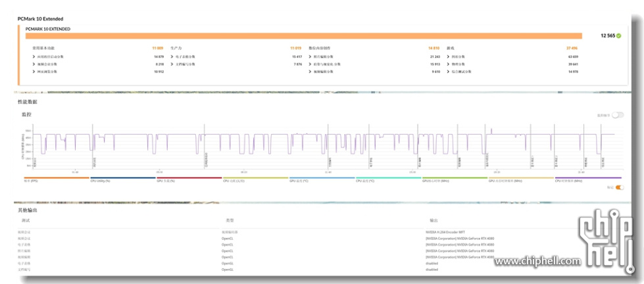Click the 类型 column header
This screenshot has height=284, width=644.
click(230, 220)
